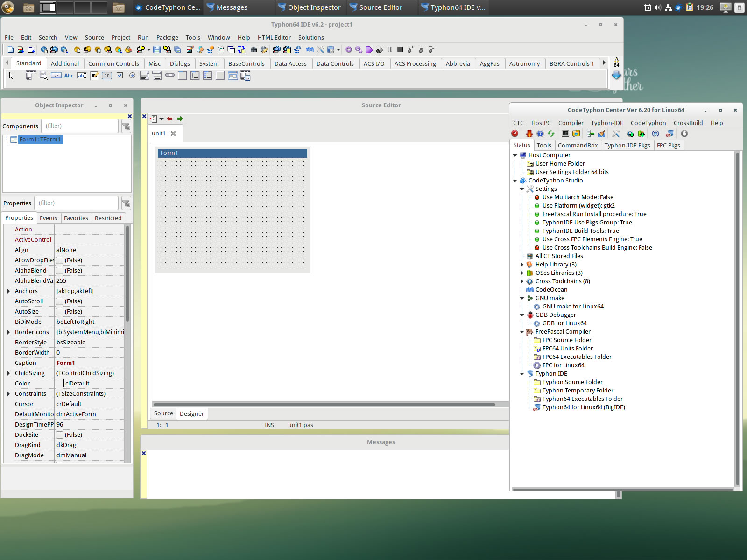
Task: Expand the Constraints property
Action: coord(8,394)
